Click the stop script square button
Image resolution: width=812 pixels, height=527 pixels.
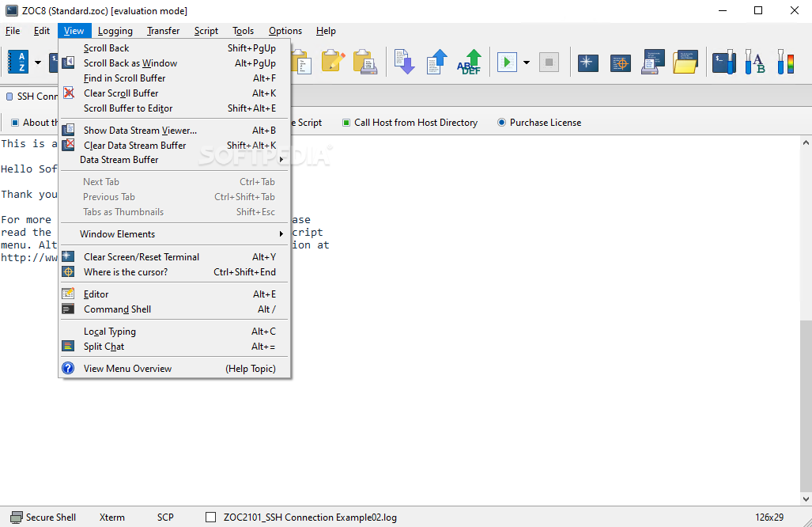(549, 63)
